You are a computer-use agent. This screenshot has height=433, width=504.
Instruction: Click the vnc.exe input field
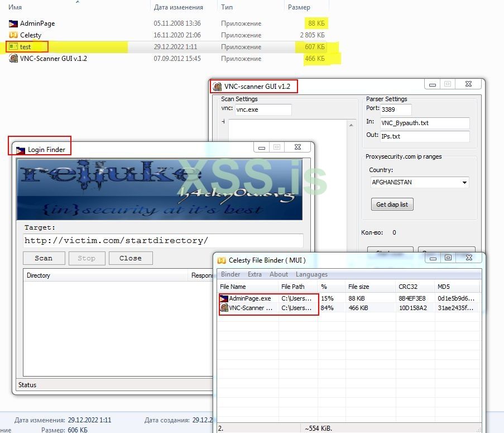coord(263,110)
